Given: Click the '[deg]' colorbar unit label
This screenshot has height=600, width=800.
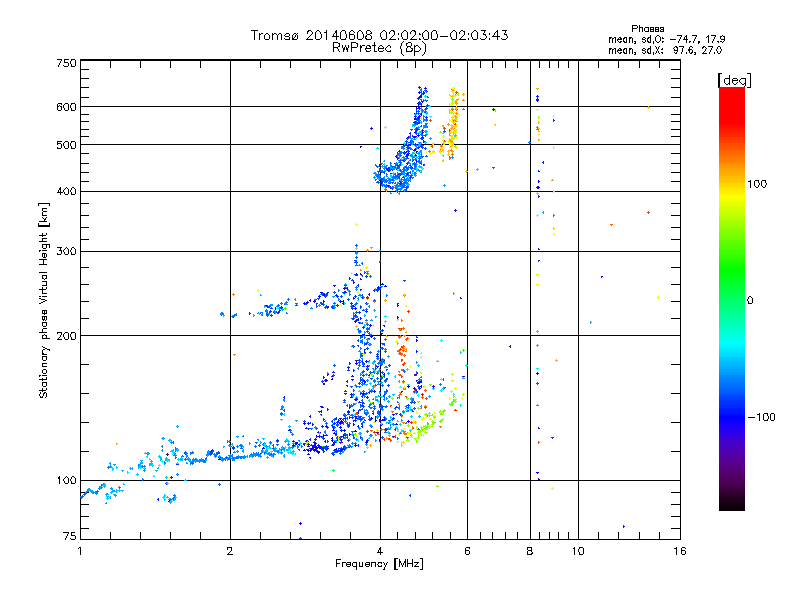Looking at the screenshot, I should [734, 80].
